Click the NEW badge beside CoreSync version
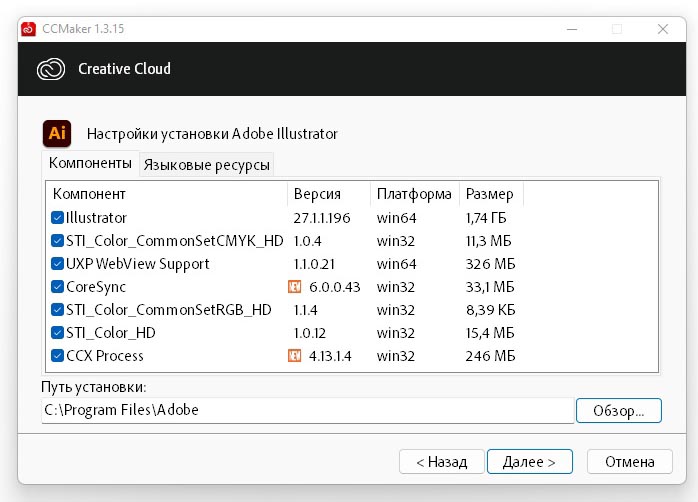This screenshot has height=502, width=698. click(294, 287)
